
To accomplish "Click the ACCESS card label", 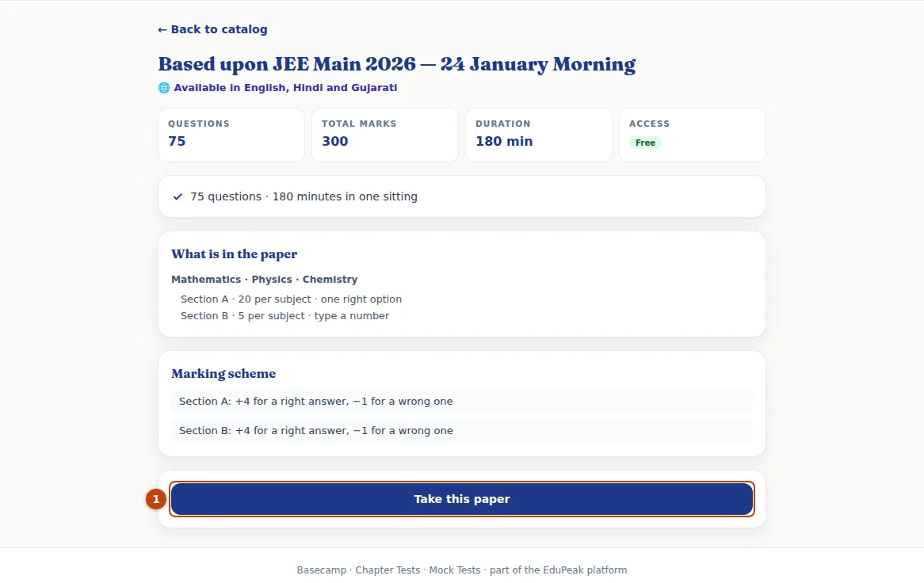I will (649, 124).
